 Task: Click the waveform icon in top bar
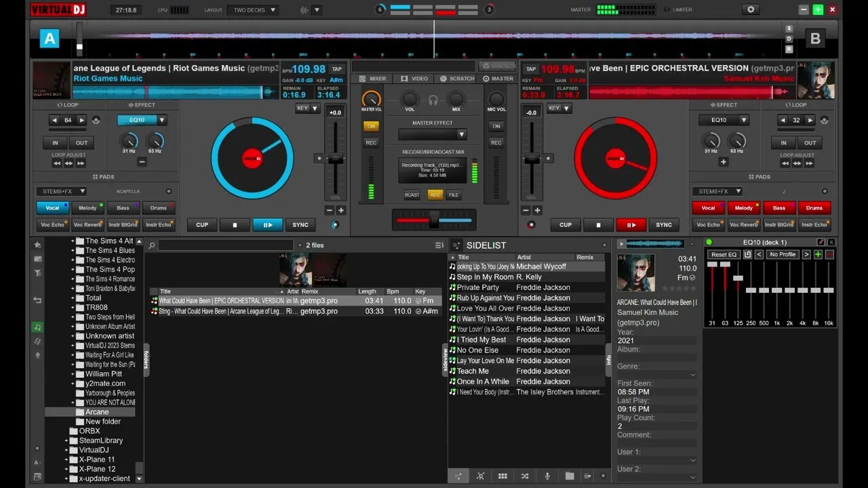pyautogui.click(x=303, y=10)
